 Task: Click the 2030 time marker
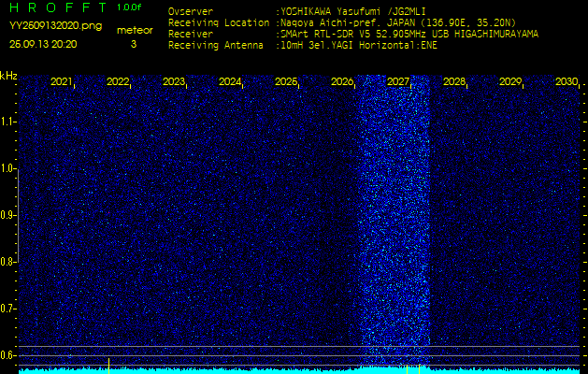[x=566, y=81]
